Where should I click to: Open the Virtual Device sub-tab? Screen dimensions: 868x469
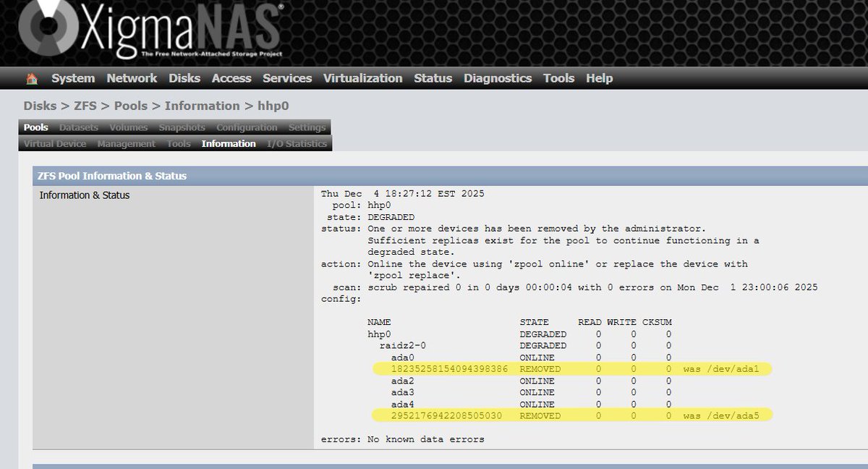click(55, 143)
